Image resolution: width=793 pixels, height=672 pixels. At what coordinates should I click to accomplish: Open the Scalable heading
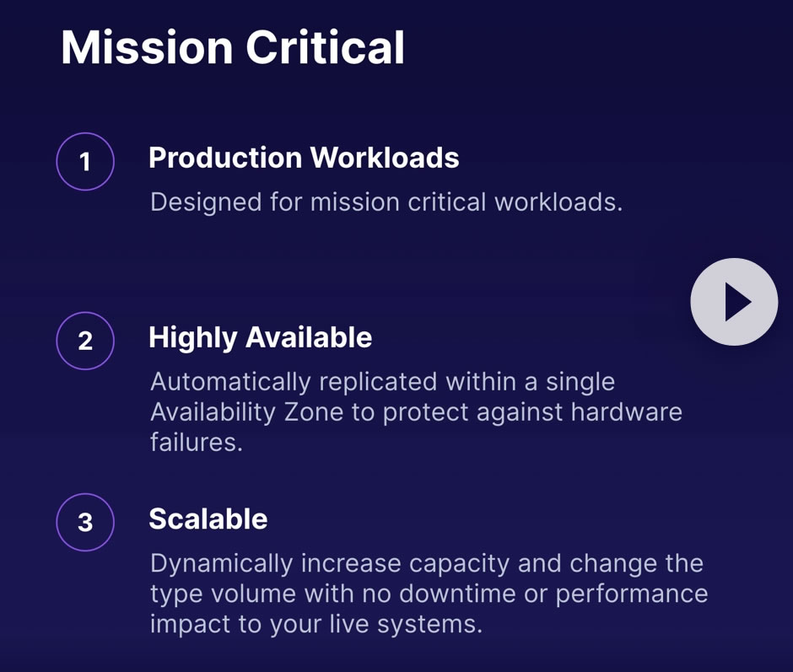(208, 519)
